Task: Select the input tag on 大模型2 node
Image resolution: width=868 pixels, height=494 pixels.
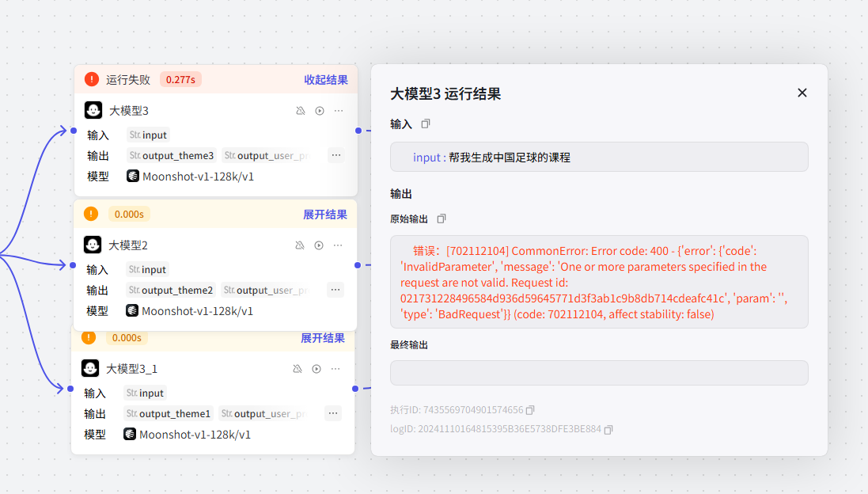Action: pyautogui.click(x=147, y=269)
